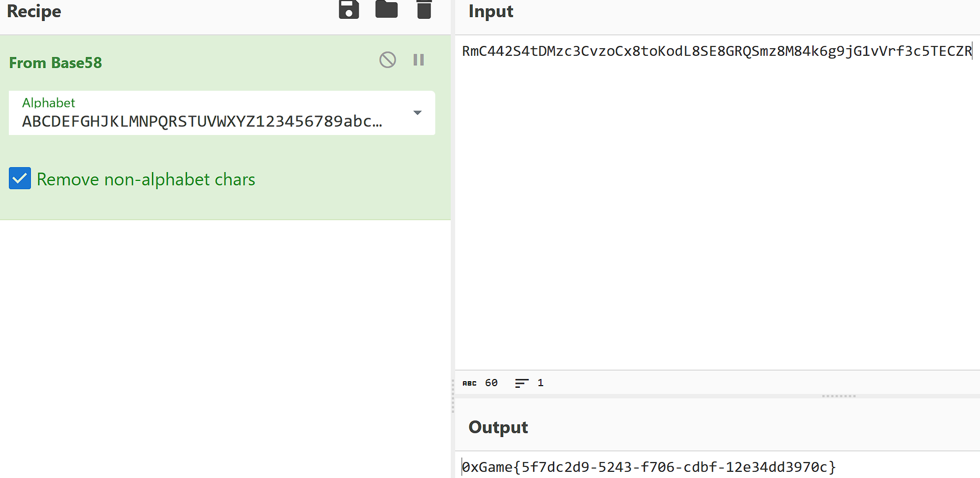The image size is (980, 478).
Task: Focus the Input text with the Base58 string
Action: pos(716,51)
